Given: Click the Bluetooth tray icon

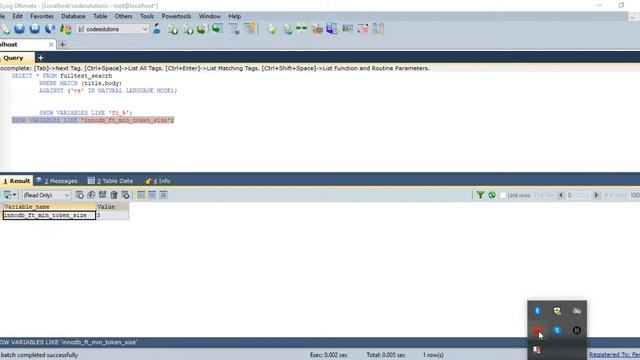Looking at the screenshot, I should click(537, 311).
